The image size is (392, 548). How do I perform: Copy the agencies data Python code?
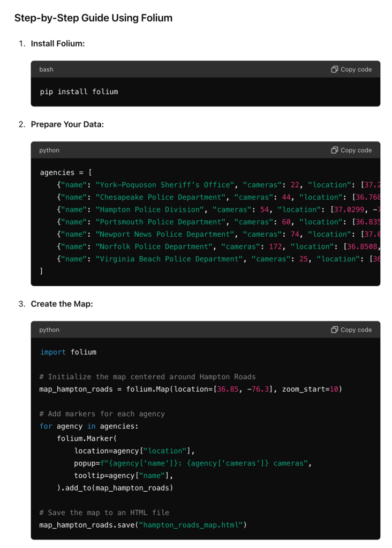[351, 151]
